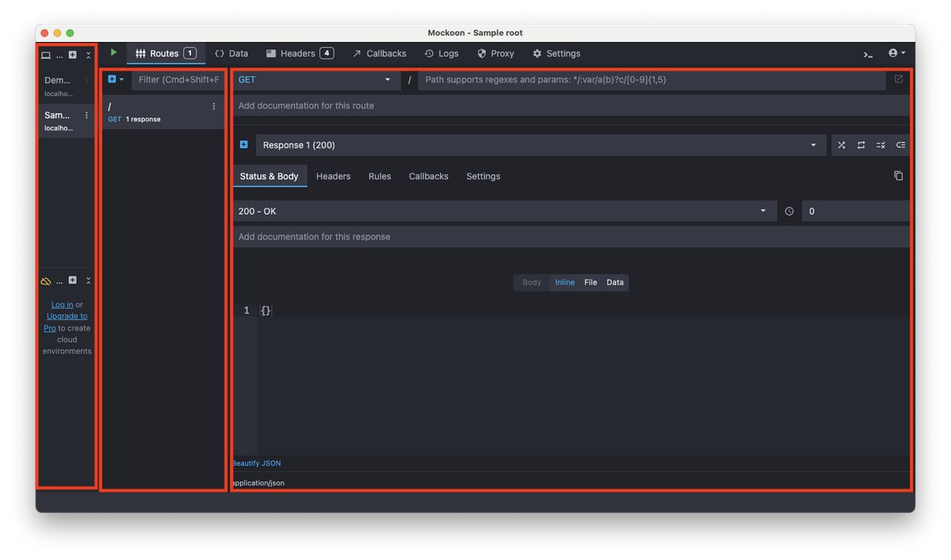Click the local environments laptop icon
This screenshot has height=560, width=951.
[46, 55]
